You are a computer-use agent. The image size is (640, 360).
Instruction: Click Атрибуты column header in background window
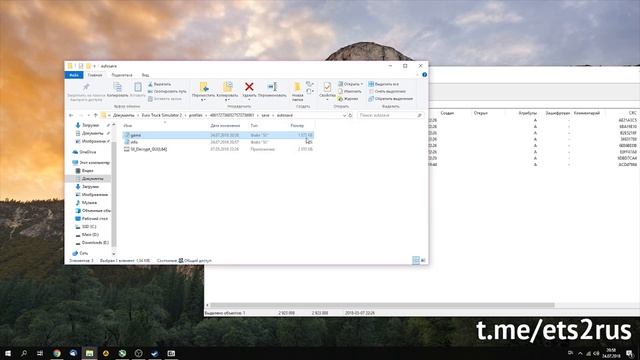(527, 113)
